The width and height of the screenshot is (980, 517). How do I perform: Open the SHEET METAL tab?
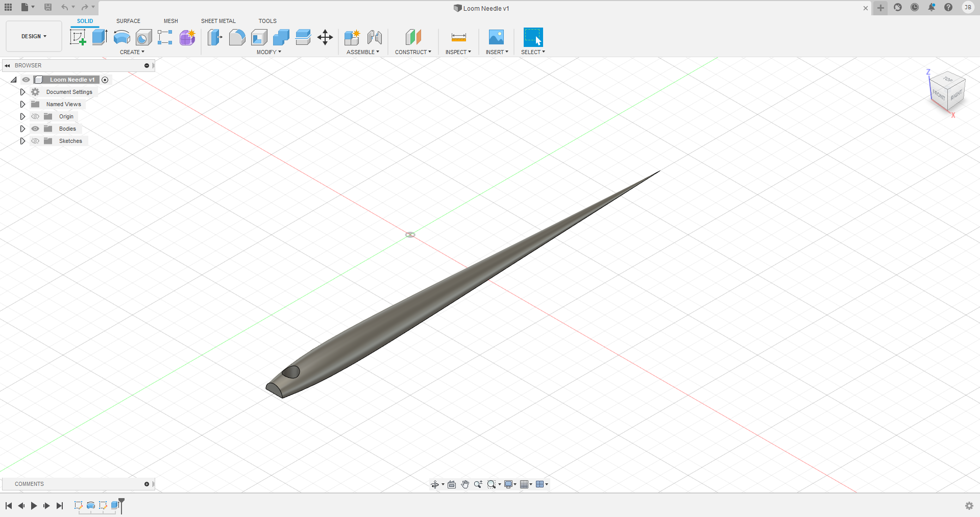coord(218,21)
